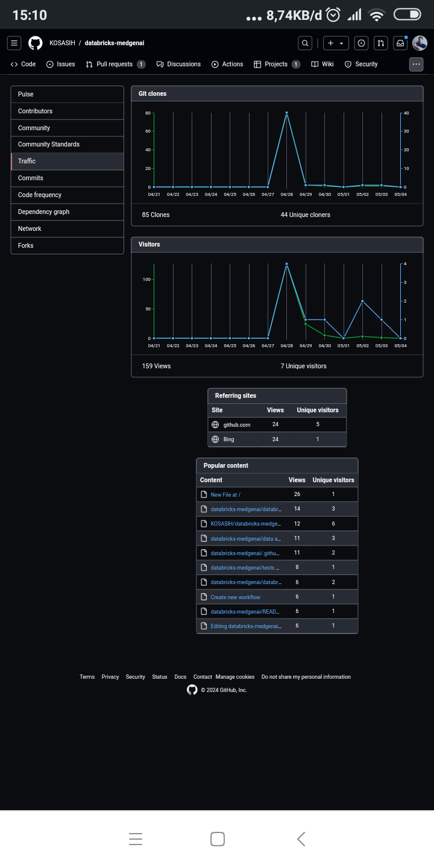Switch to the Code tab
Image resolution: width=434 pixels, height=868 pixels.
click(24, 64)
